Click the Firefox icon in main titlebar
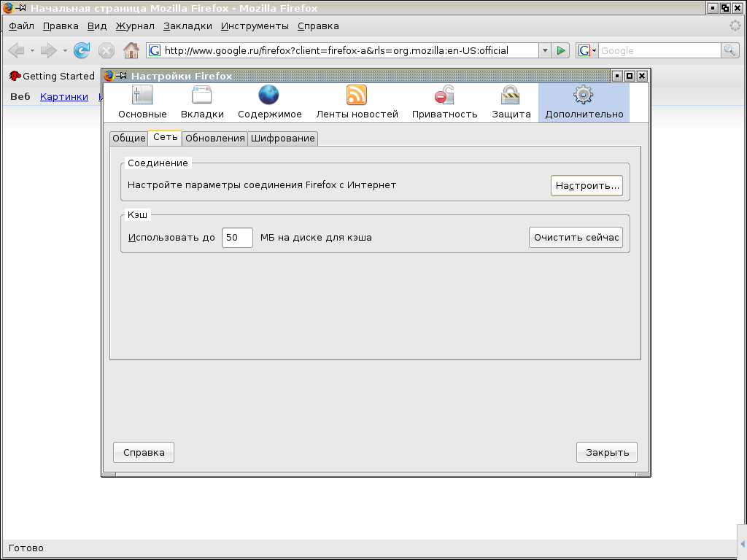747x560 pixels. pos(7,7)
